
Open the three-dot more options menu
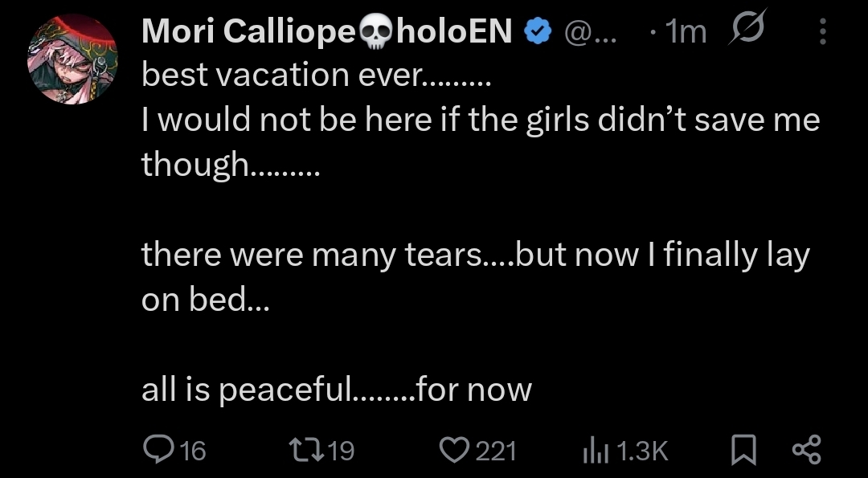tap(823, 31)
